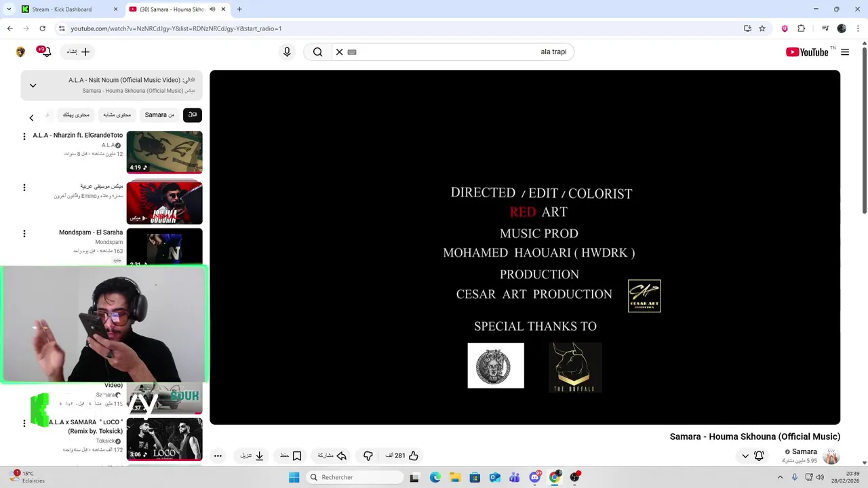Click the search magnifier button
The height and width of the screenshot is (488, 868).
point(317,52)
